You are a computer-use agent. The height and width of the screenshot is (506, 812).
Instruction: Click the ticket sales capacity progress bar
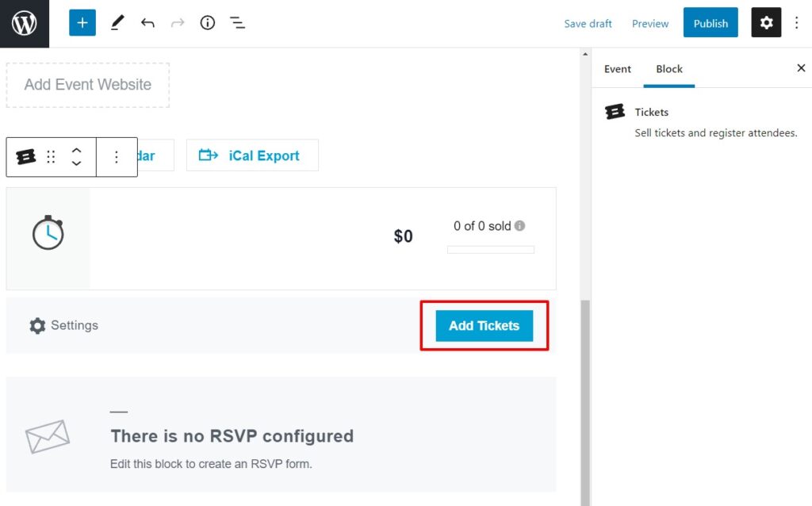pyautogui.click(x=490, y=249)
